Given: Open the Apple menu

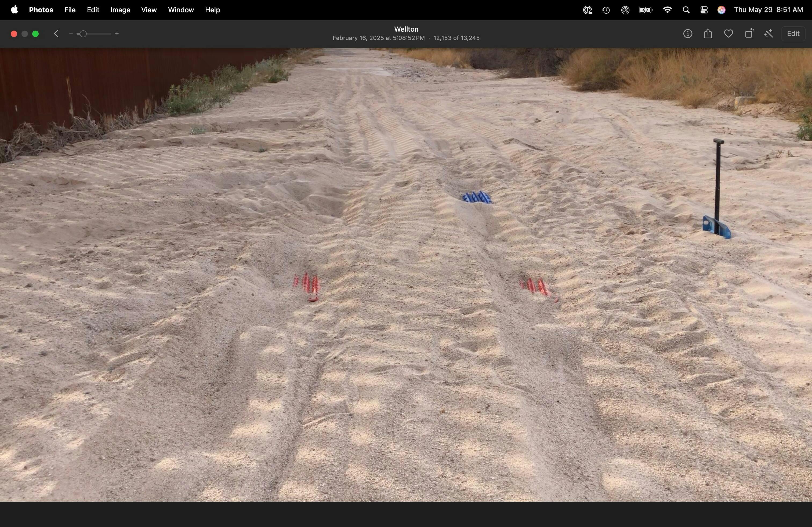Looking at the screenshot, I should [x=14, y=10].
